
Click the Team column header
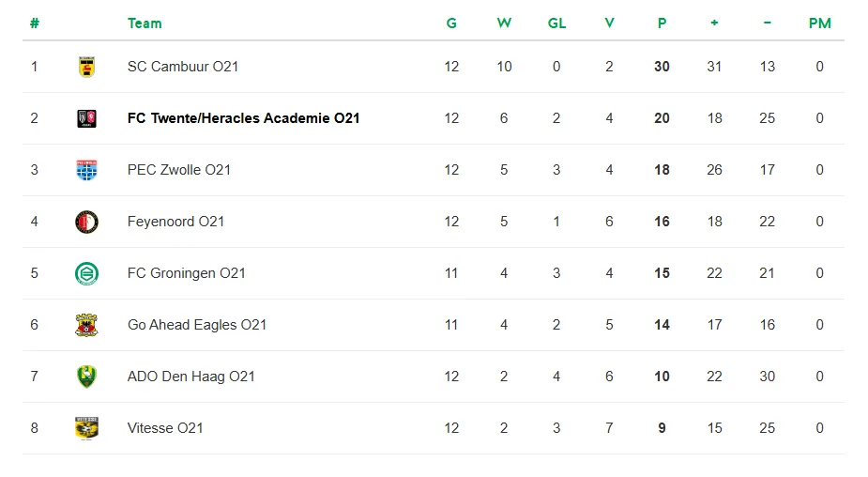pyautogui.click(x=145, y=23)
